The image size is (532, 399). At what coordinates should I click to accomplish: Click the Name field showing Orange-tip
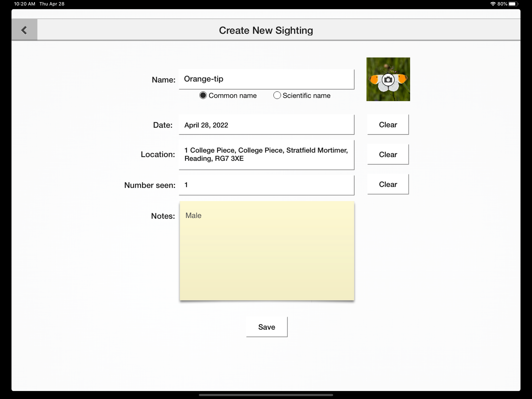[x=266, y=79]
